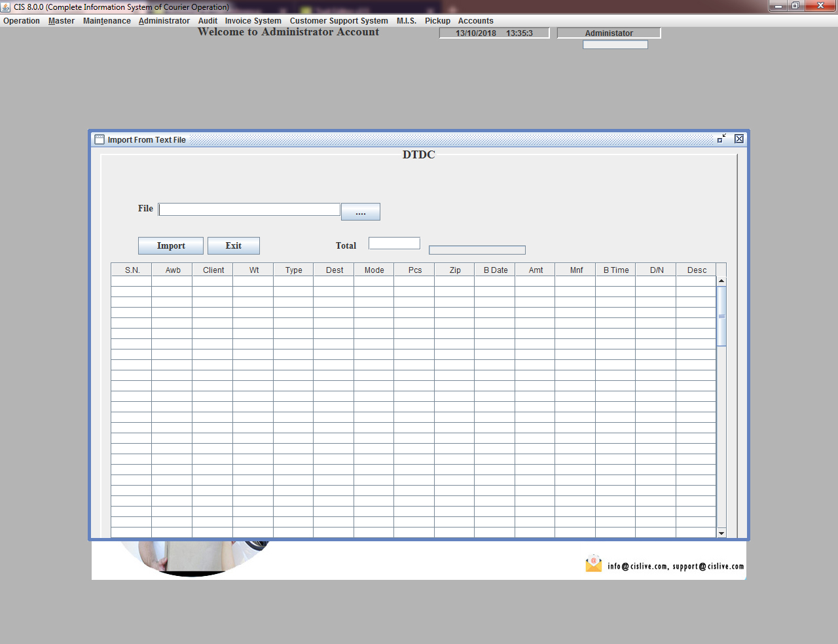Select the Awb column header
The height and width of the screenshot is (644, 838).
point(173,270)
